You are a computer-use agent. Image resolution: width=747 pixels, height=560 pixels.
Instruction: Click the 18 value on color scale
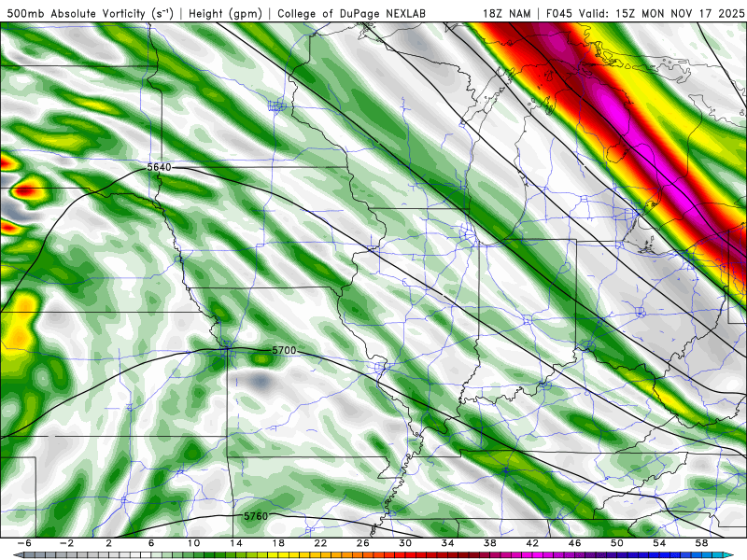pyautogui.click(x=278, y=543)
